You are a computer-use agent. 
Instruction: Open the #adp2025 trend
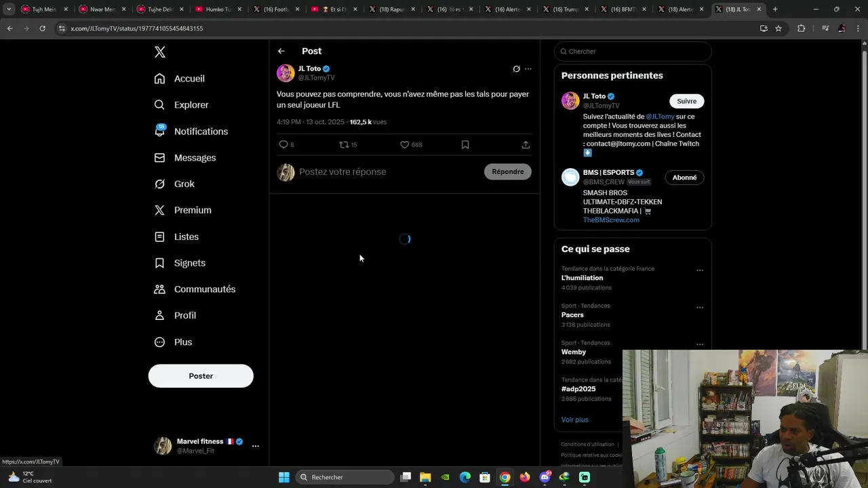point(578,389)
